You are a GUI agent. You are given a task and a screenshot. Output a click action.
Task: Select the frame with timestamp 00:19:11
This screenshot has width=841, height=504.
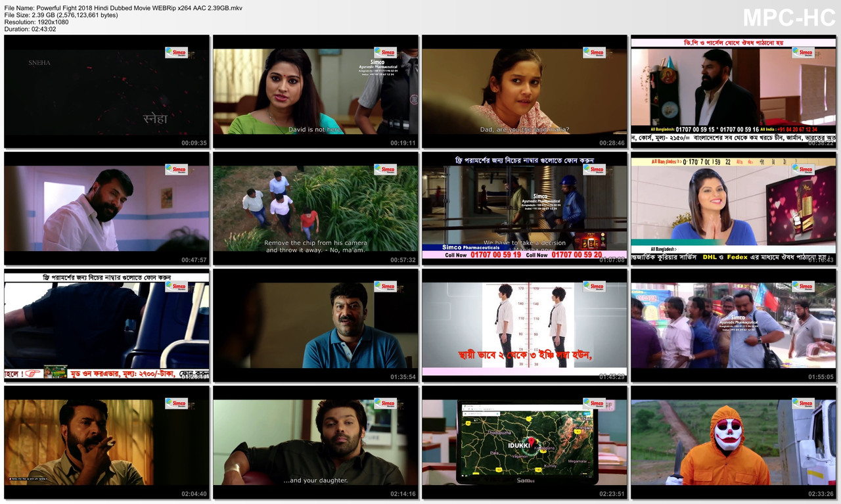pyautogui.click(x=315, y=91)
